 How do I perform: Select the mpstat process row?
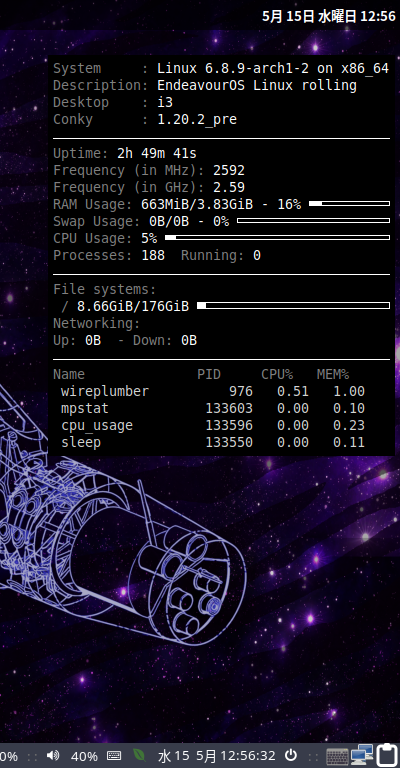pyautogui.click(x=212, y=408)
